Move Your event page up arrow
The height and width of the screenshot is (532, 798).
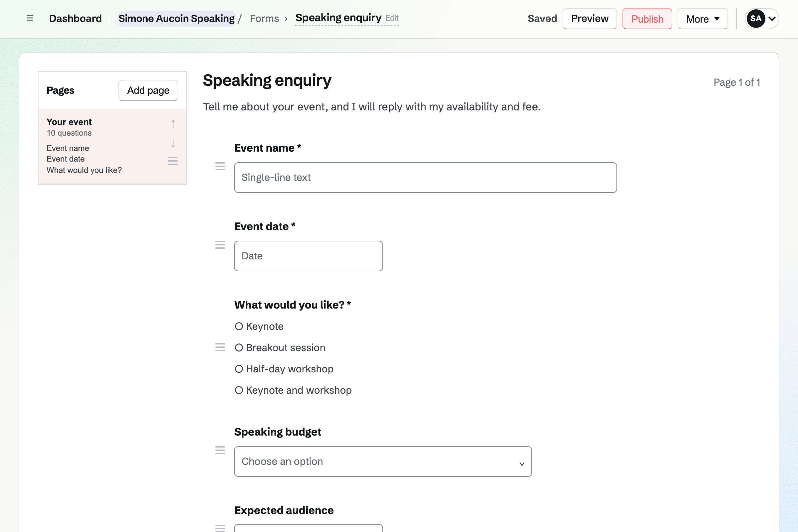point(173,124)
